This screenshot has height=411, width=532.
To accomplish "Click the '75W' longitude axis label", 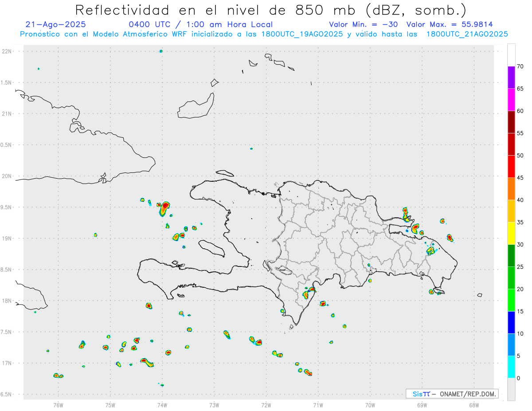I will [x=110, y=405].
